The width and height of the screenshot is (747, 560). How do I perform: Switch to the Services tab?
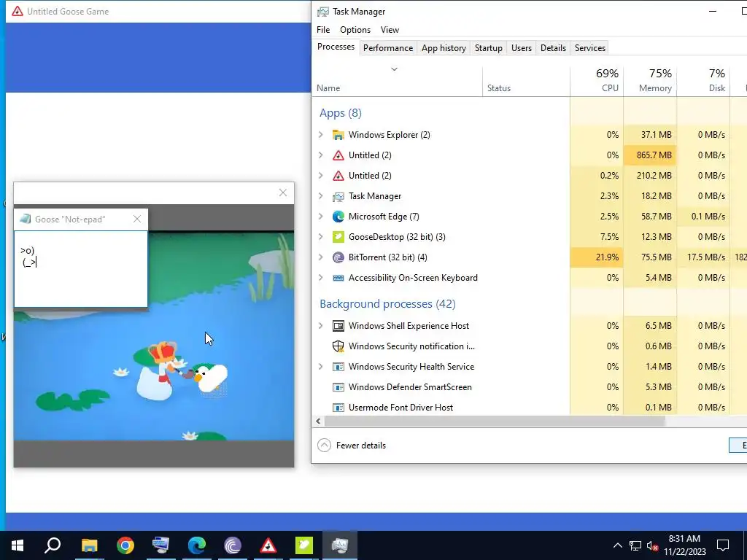coord(589,48)
